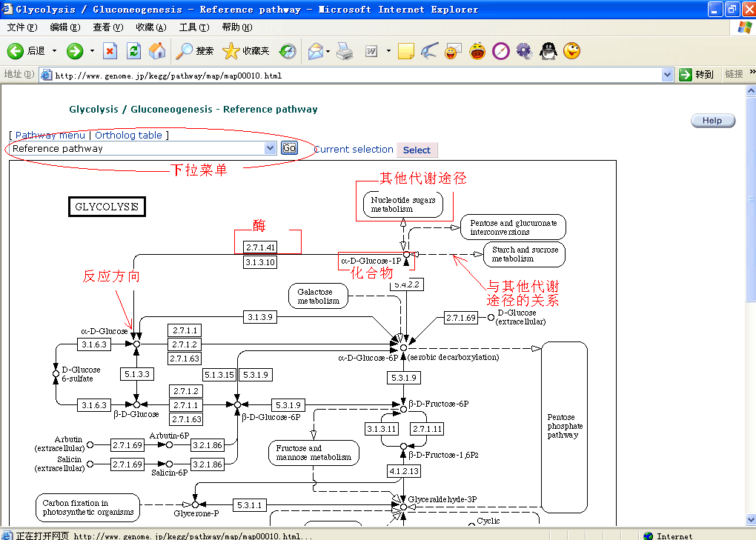Click the green Forward arrow icon
This screenshot has height=540, width=756.
(75, 51)
